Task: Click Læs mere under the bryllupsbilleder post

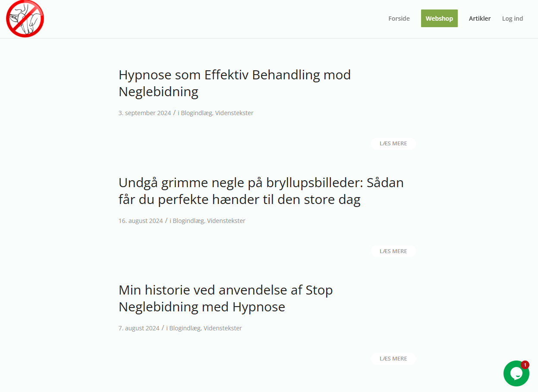Action: [393, 251]
